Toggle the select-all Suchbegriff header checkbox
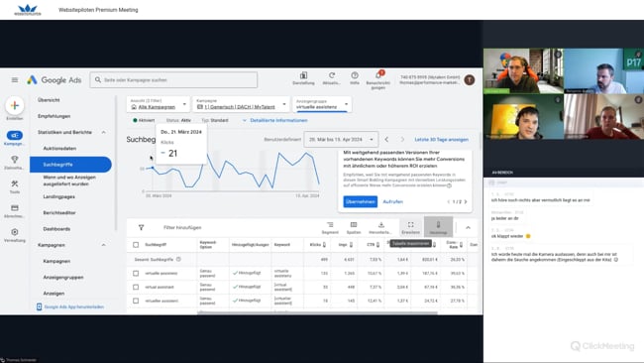644x363 pixels. point(136,245)
